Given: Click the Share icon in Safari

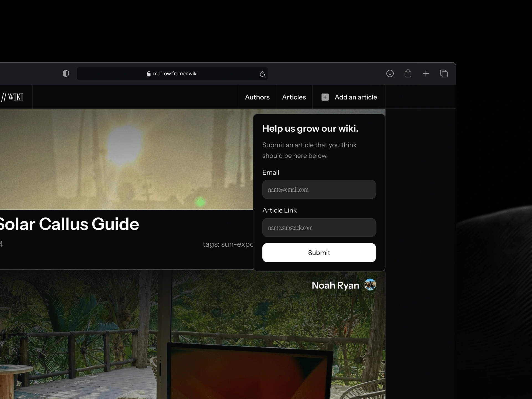Looking at the screenshot, I should click(x=408, y=73).
